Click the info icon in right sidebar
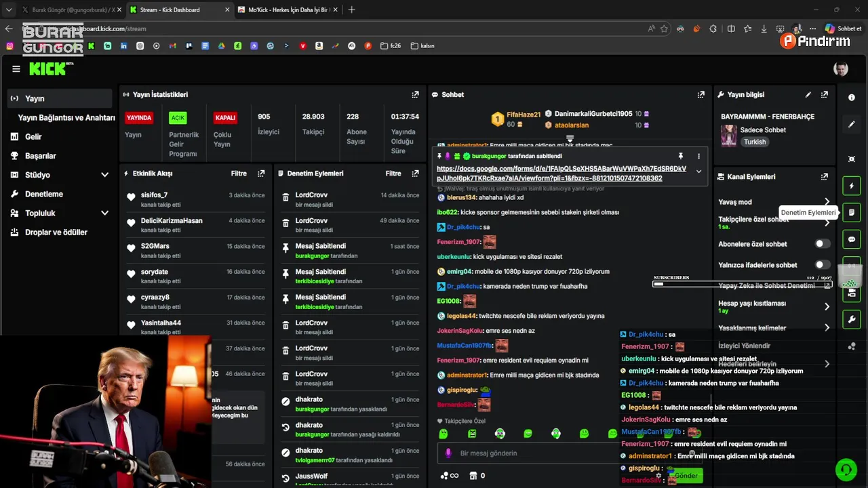 pyautogui.click(x=852, y=98)
